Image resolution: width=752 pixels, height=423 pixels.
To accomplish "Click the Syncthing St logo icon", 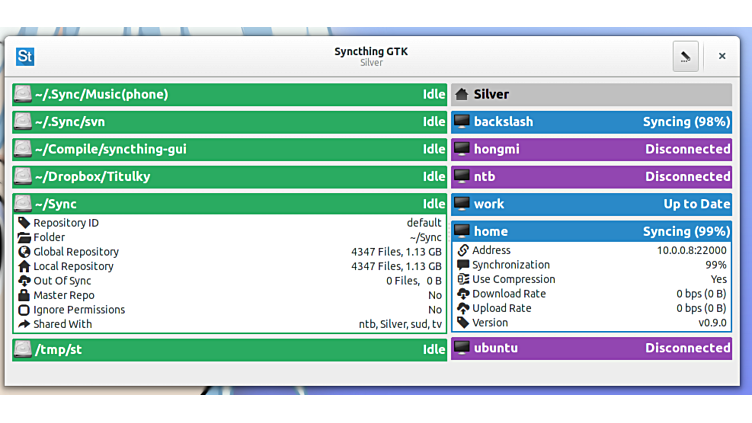I will [25, 57].
